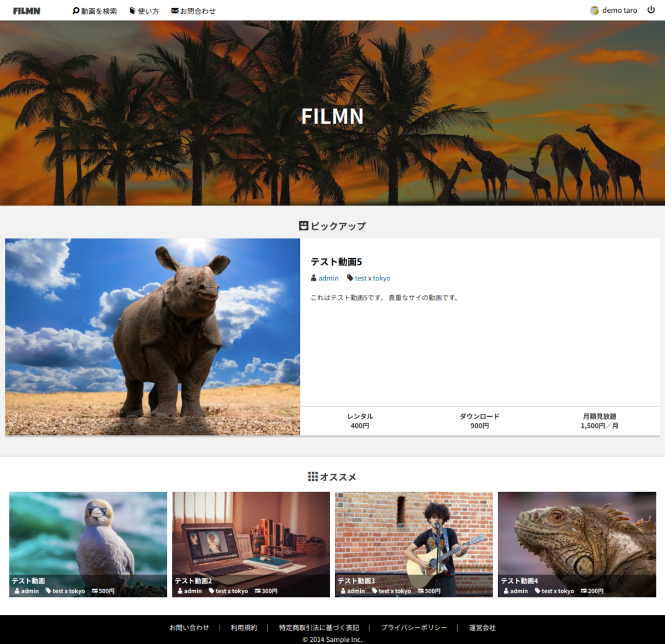Click the book icon beside 使い方
The height and width of the screenshot is (644, 665).
132,11
